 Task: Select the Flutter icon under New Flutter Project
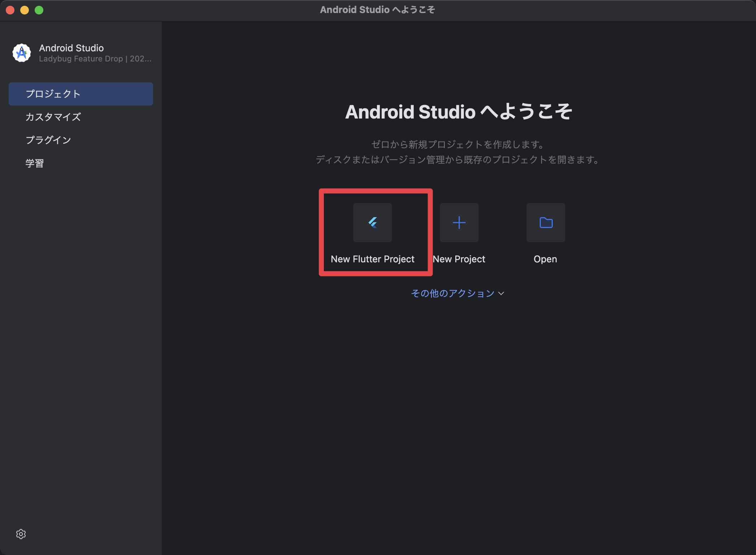(x=372, y=223)
